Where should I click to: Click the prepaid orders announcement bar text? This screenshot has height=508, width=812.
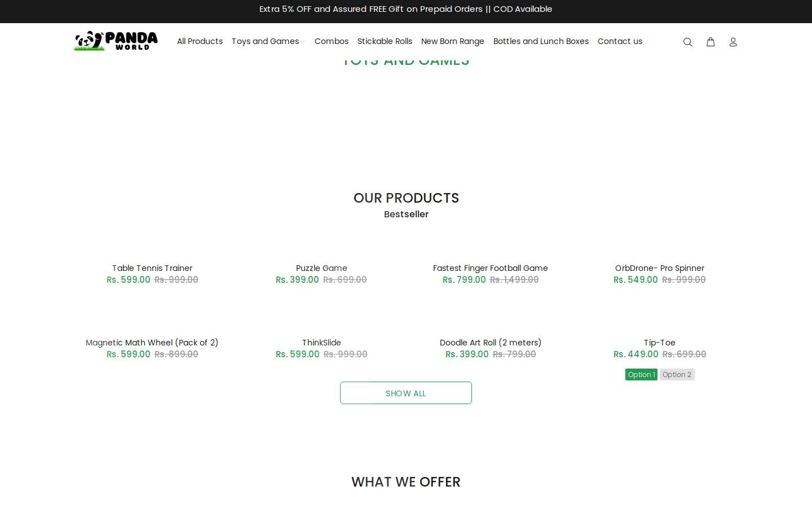tap(406, 9)
